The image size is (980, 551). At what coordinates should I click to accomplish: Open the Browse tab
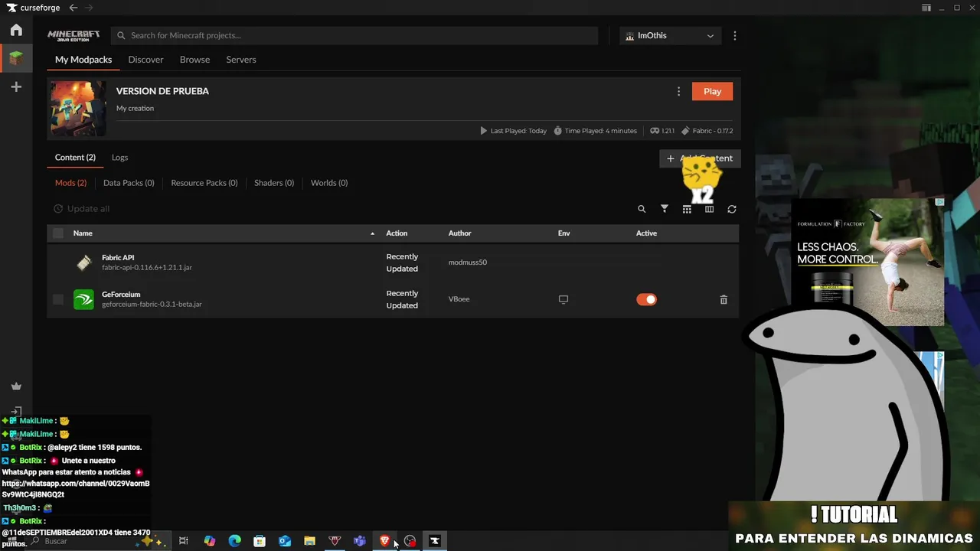click(194, 60)
